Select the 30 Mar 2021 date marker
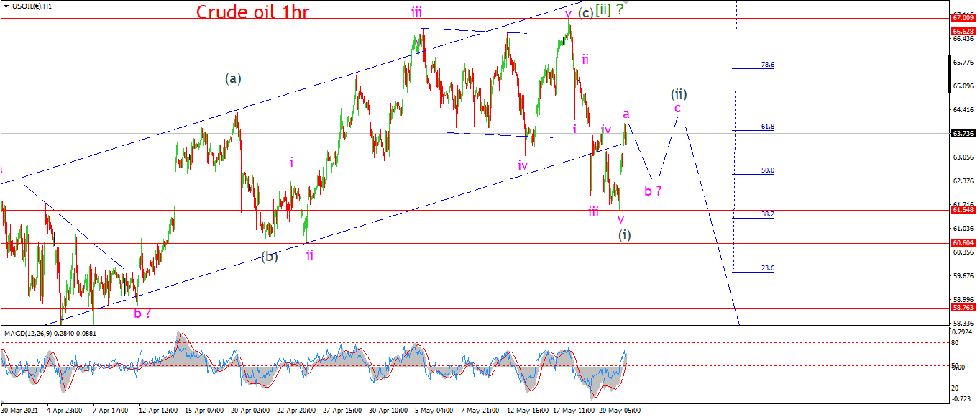Viewport: 980px width, 420px height. tap(19, 411)
